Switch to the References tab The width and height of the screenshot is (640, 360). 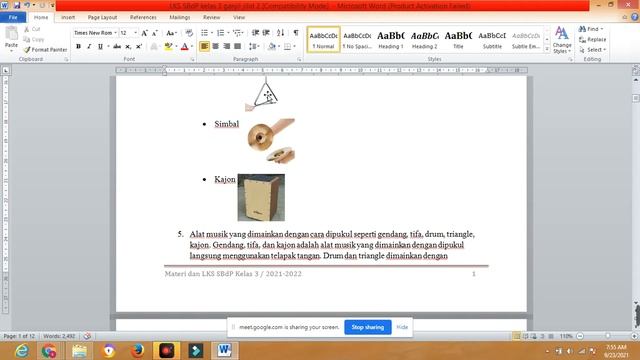click(x=143, y=18)
